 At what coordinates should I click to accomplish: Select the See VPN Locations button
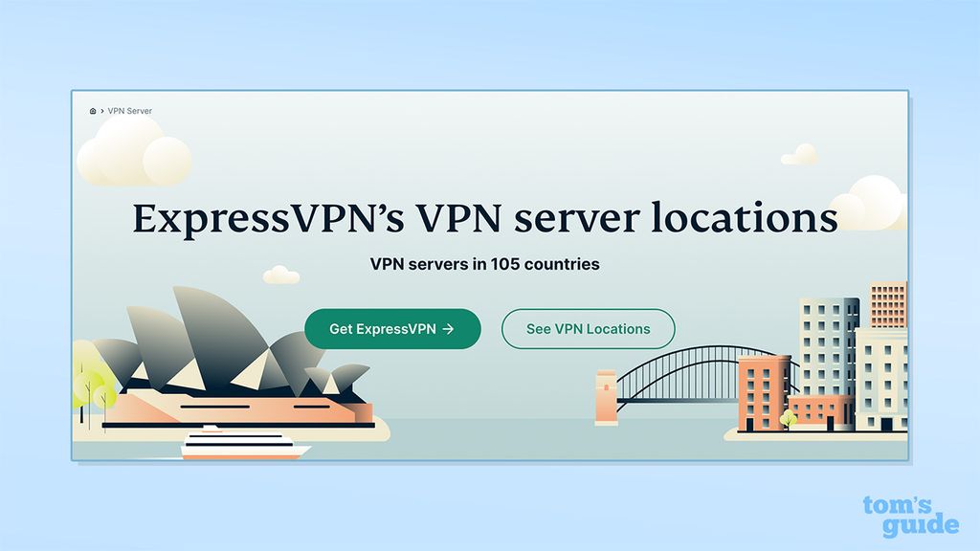coord(589,329)
